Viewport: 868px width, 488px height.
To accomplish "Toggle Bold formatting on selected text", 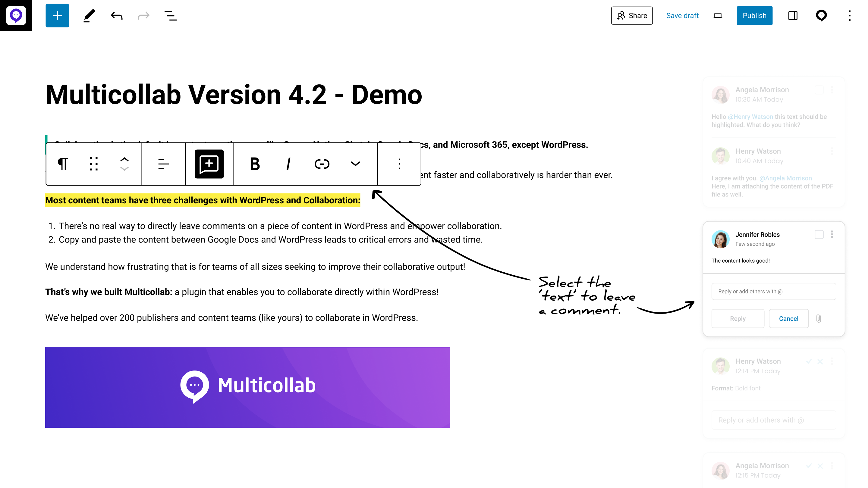I will tap(255, 164).
